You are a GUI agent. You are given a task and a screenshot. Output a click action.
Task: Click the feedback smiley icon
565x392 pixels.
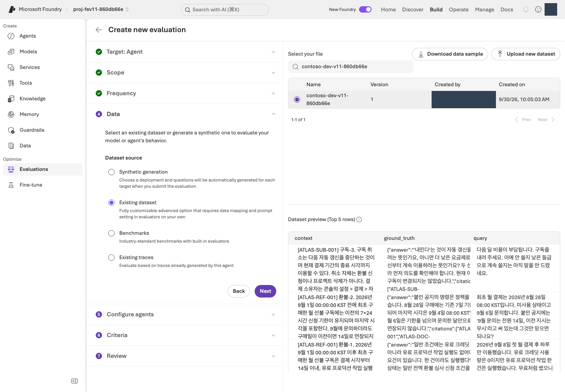pos(538,9)
